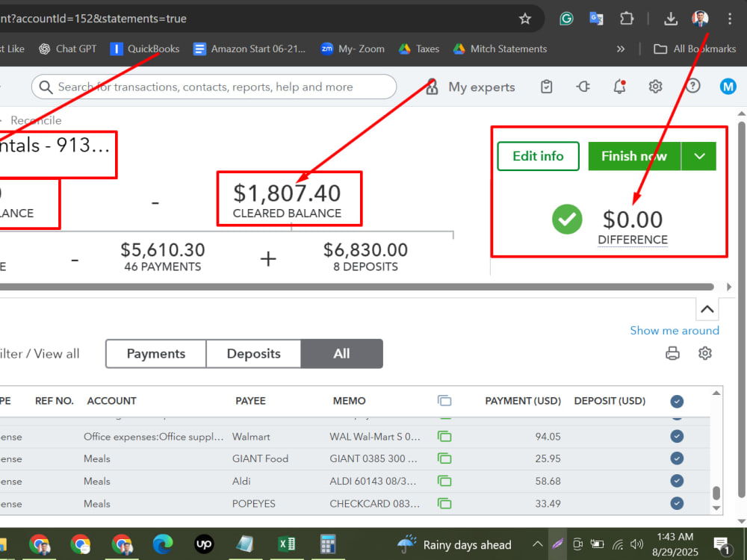Screen dimensions: 747x560
Task: Open My experts
Action: (470, 87)
